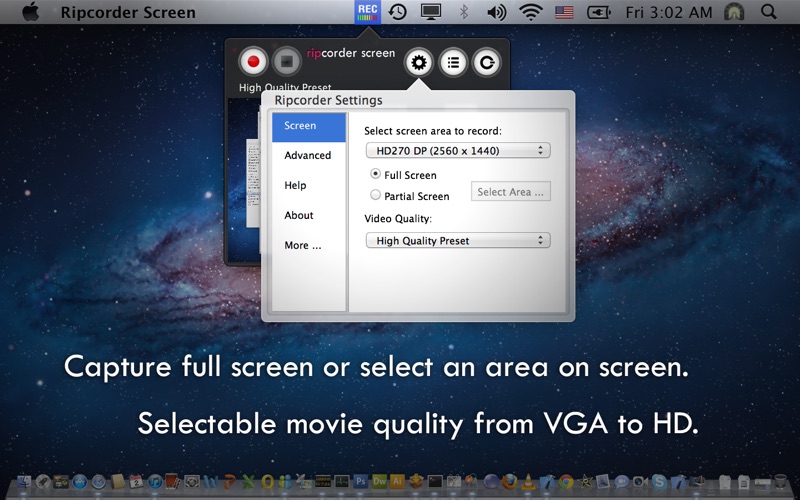This screenshot has height=500, width=800.
Task: Expand the HD270 DP display dropdown
Action: pyautogui.click(x=458, y=151)
